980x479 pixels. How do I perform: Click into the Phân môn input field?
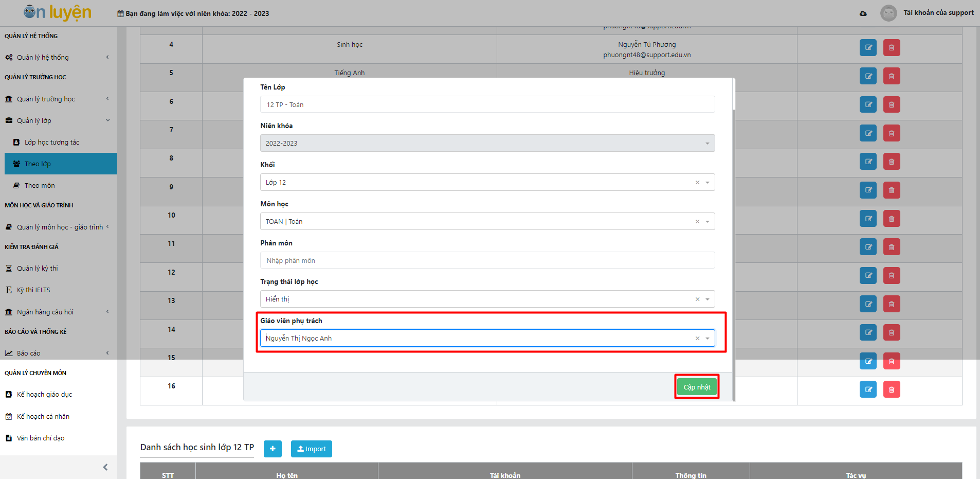[487, 260]
